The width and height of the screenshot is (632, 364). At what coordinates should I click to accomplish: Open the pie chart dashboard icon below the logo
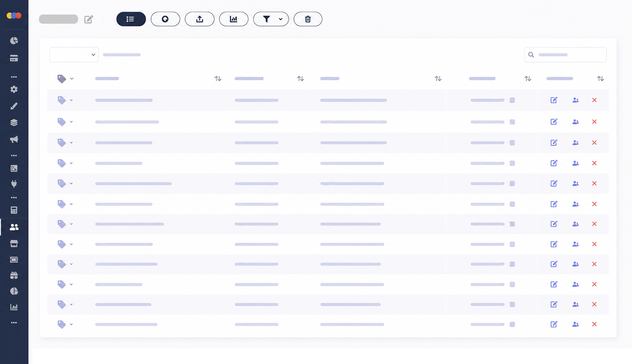(x=14, y=41)
